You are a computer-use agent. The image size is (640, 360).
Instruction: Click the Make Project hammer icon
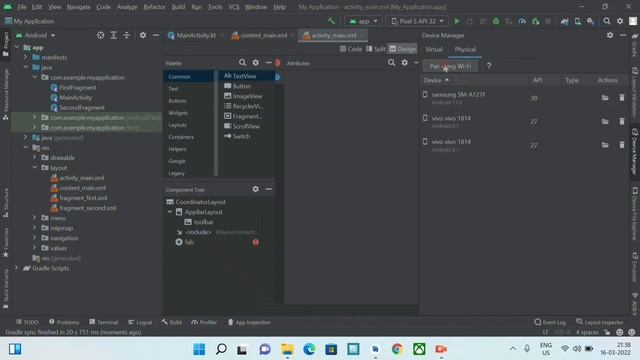coord(331,21)
